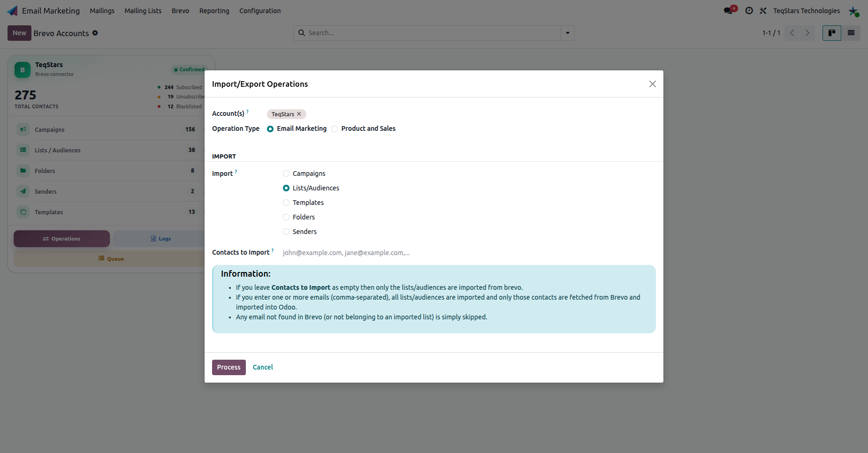Click the Process button
This screenshot has width=868, height=453.
click(x=229, y=367)
